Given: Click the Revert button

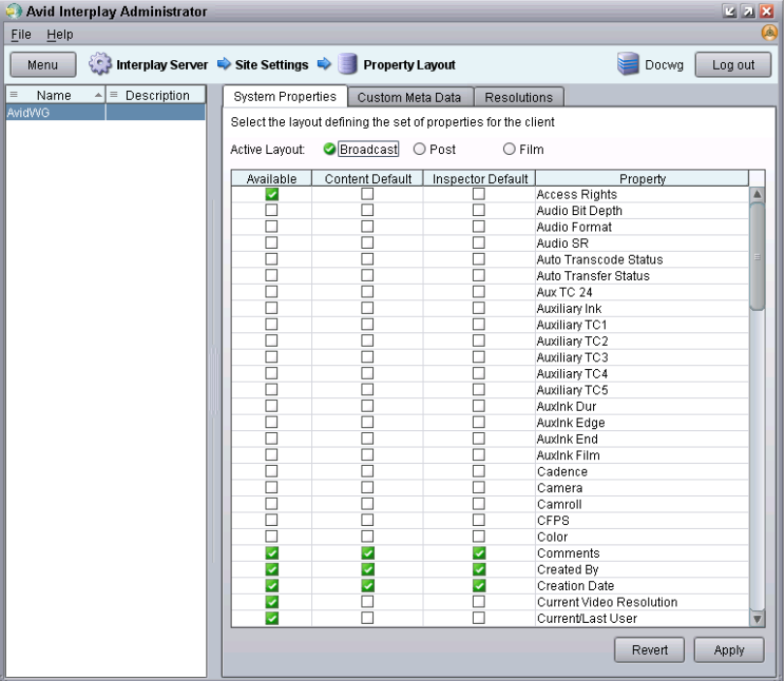Looking at the screenshot, I should (649, 650).
